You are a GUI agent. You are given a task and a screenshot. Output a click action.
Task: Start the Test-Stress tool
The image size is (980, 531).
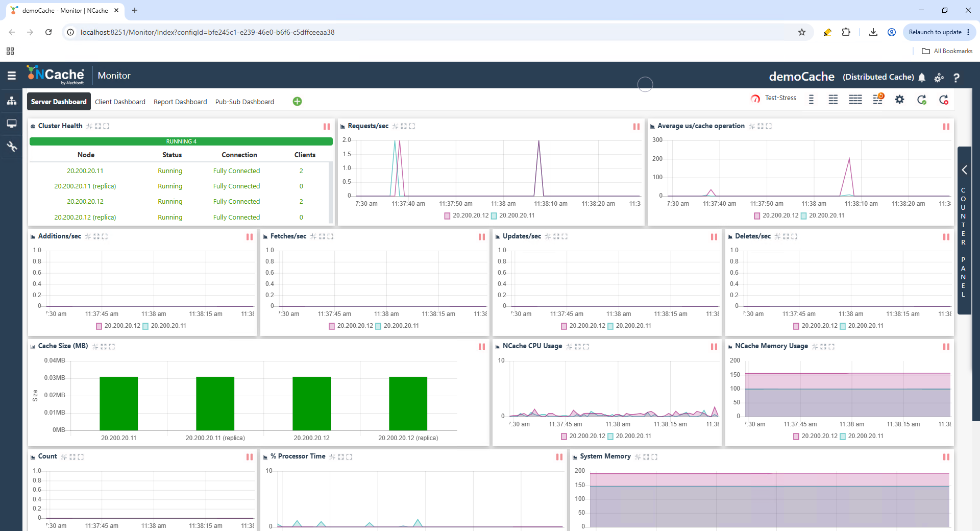(x=774, y=98)
